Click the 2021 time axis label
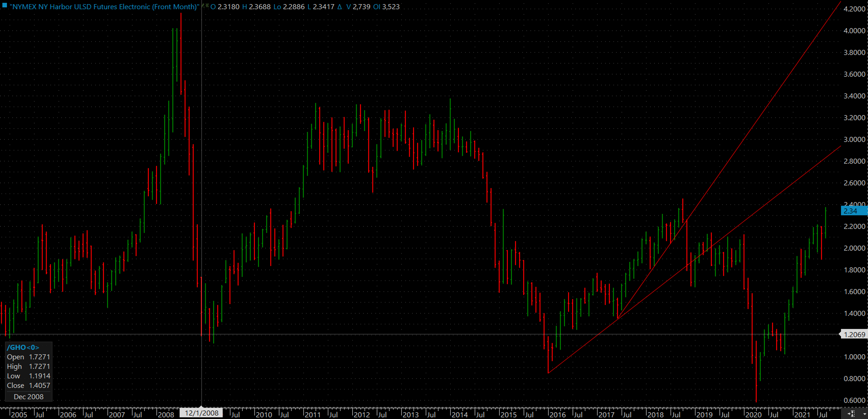Screen dimensions: 868x419 tap(802, 415)
